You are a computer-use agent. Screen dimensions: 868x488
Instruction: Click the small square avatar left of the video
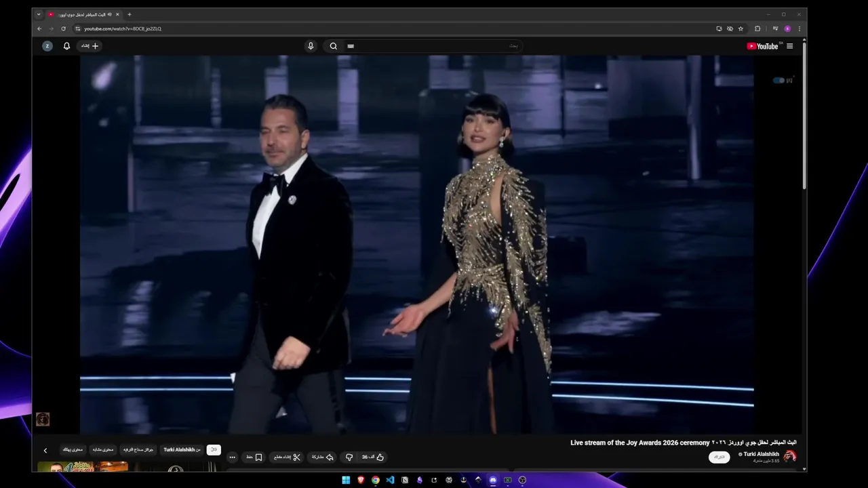tap(43, 420)
